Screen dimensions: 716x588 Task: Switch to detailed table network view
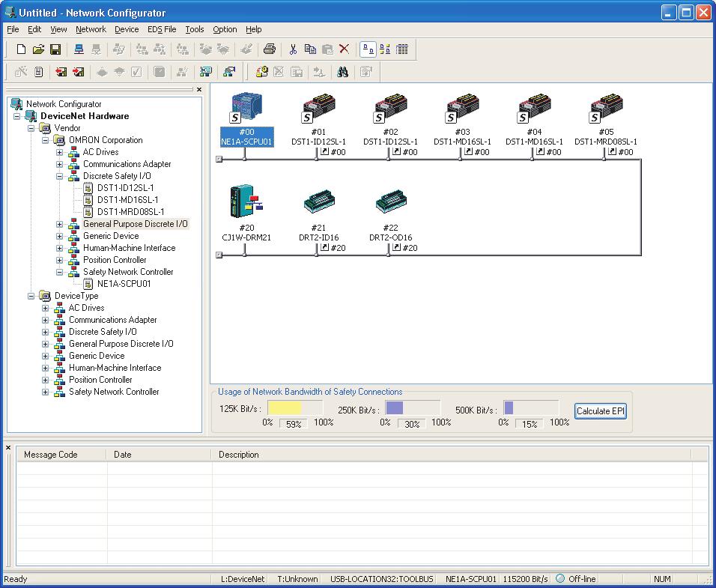point(402,49)
